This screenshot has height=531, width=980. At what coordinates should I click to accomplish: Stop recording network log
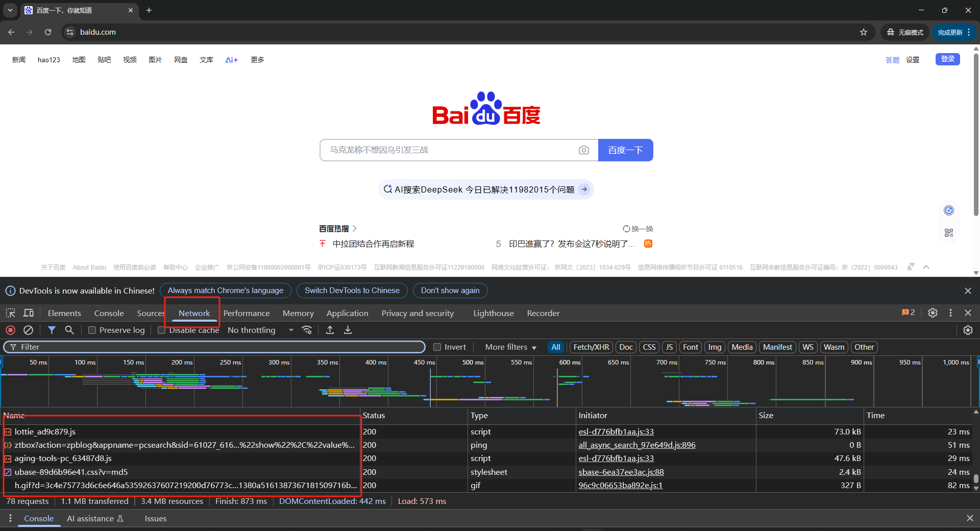[10, 330]
